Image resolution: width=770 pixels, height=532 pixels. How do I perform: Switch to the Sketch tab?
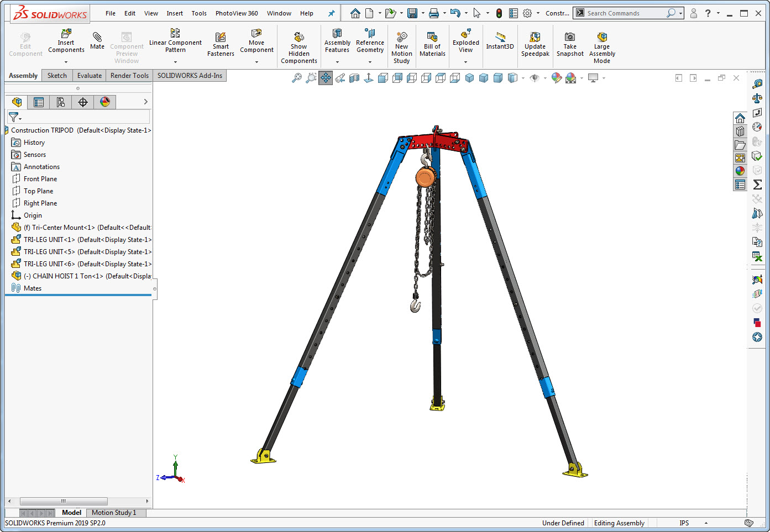(57, 76)
